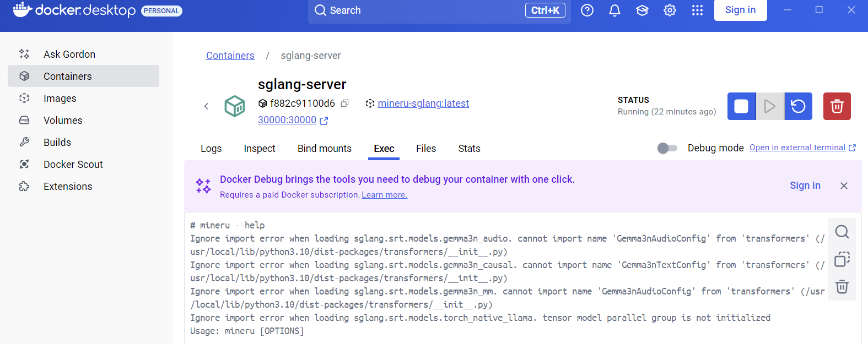
Task: Copy container ID f882c91100d6
Action: [x=345, y=103]
